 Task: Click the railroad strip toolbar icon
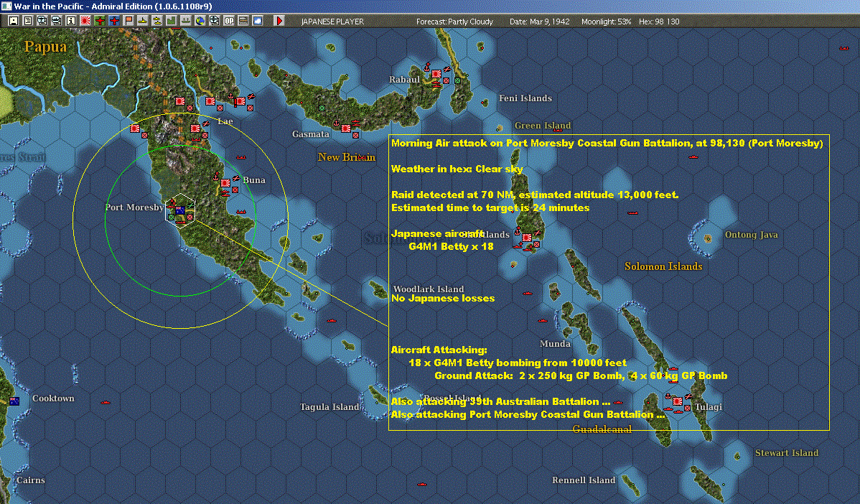243,21
